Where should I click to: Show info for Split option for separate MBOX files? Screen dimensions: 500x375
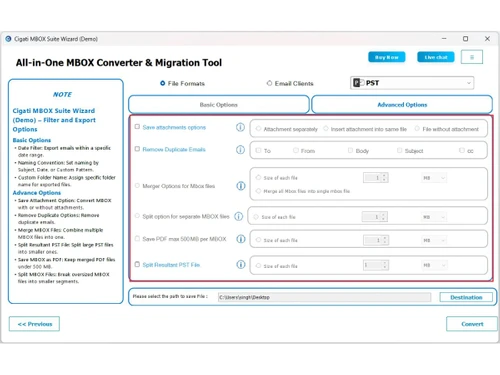coord(238,216)
